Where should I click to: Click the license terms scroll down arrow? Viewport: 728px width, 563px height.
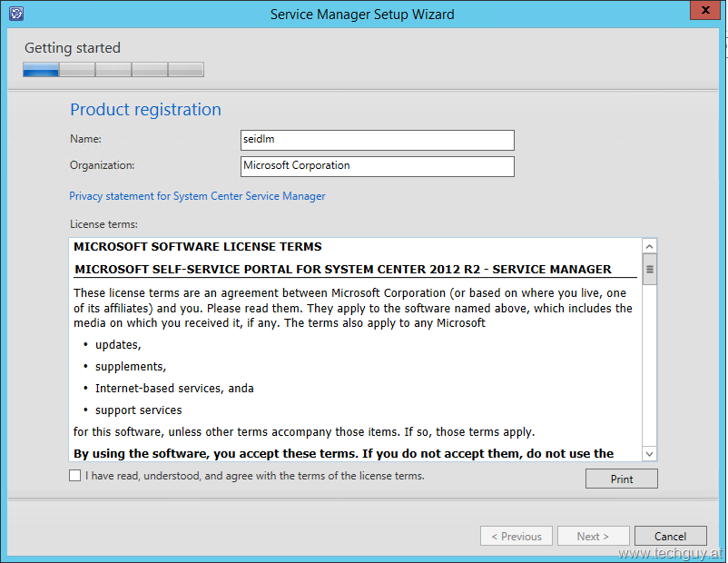tap(650, 454)
